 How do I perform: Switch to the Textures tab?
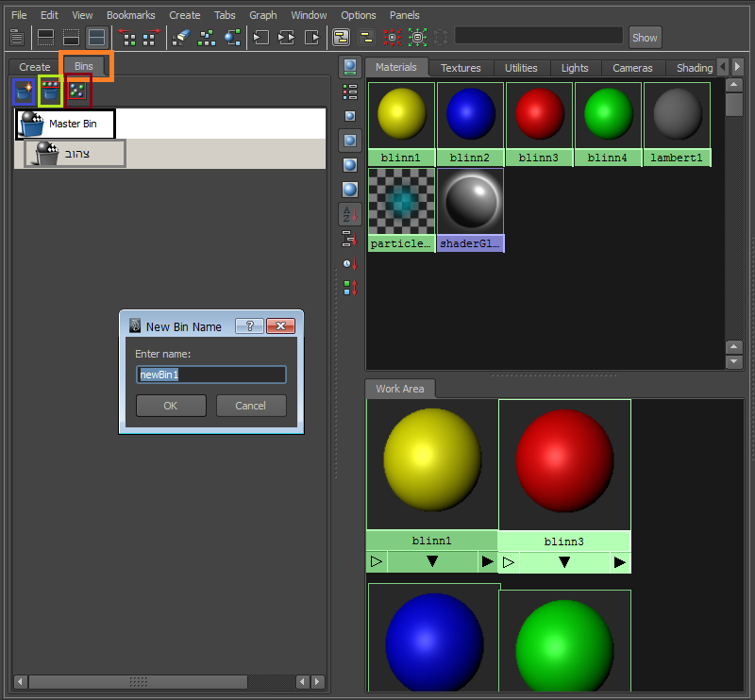point(461,68)
